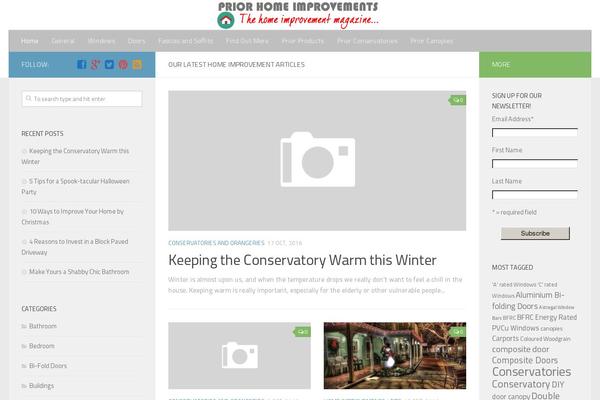The width and height of the screenshot is (600, 400).
Task: Open the Buildings category
Action: 41,386
